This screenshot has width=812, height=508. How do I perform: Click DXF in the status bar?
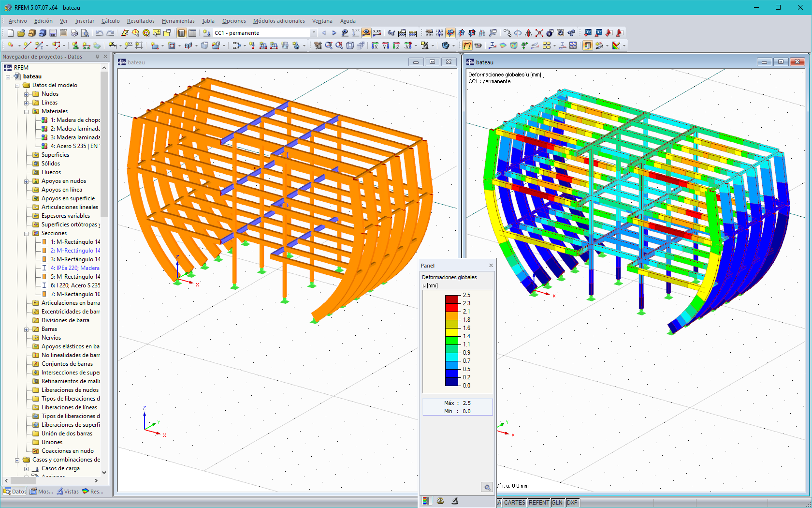coord(572,503)
